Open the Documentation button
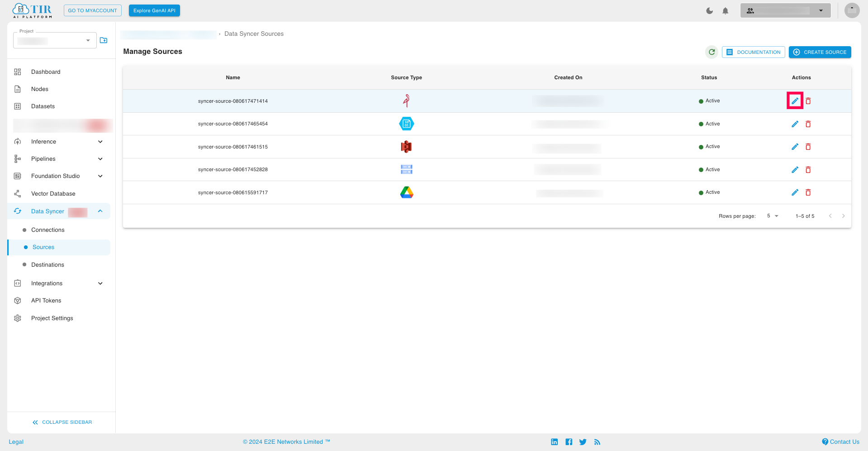This screenshot has width=868, height=451. click(754, 52)
